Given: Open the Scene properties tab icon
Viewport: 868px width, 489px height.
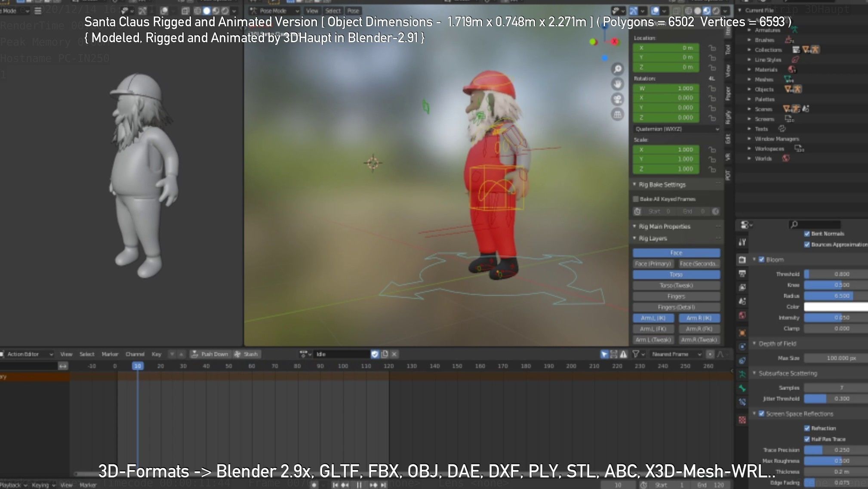Looking at the screenshot, I should tap(742, 301).
